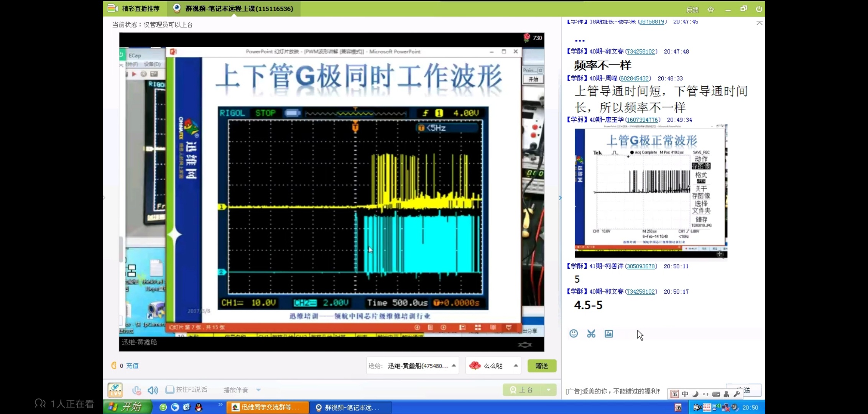The height and width of the screenshot is (414, 868).
Task: Insert an emoji with the smiley icon
Action: point(574,333)
